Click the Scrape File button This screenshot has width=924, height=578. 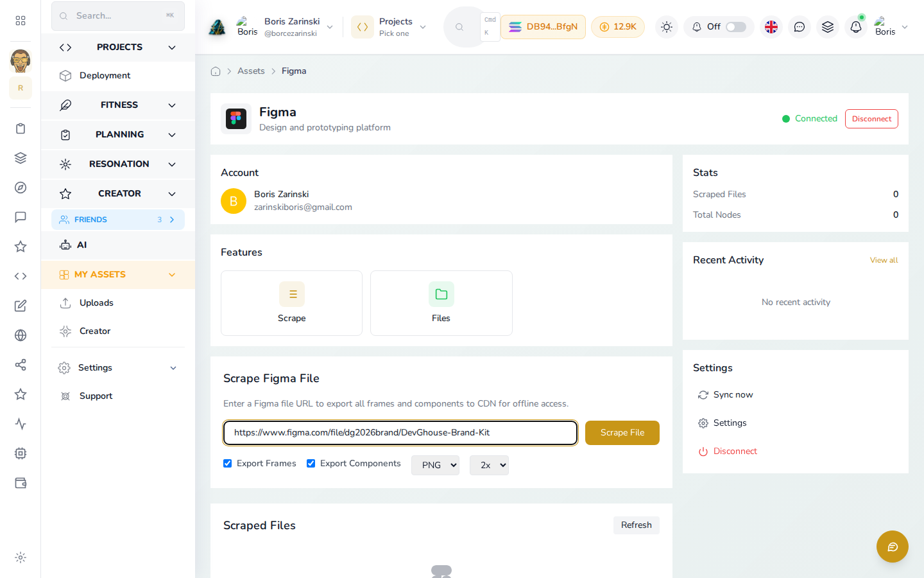point(622,433)
